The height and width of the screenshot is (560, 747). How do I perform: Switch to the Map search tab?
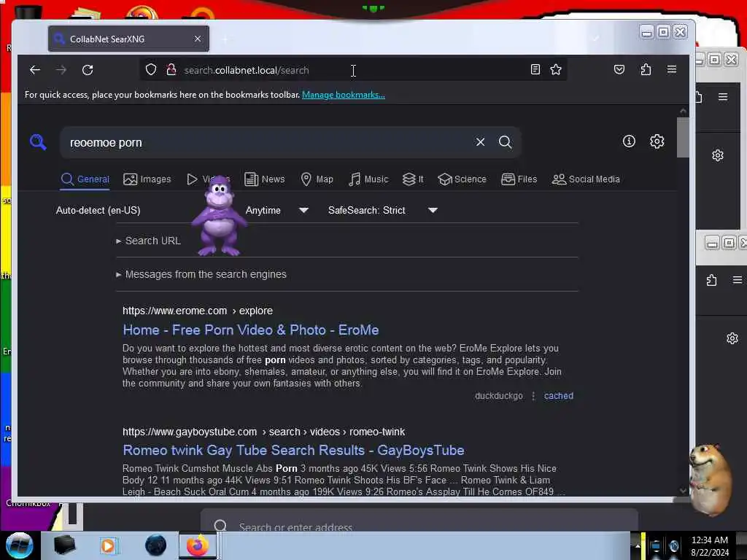317,179
